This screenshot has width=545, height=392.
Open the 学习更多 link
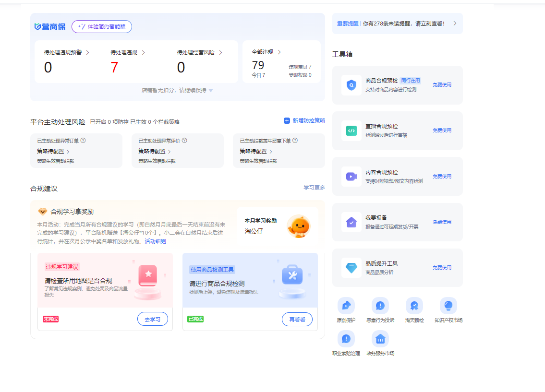[x=314, y=188]
